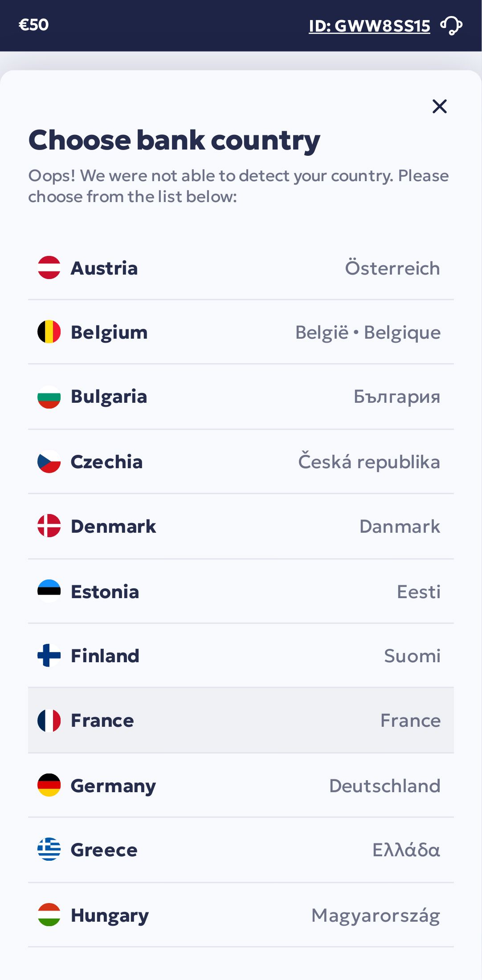Click the Denmark flag icon
The image size is (482, 980).
coord(49,526)
